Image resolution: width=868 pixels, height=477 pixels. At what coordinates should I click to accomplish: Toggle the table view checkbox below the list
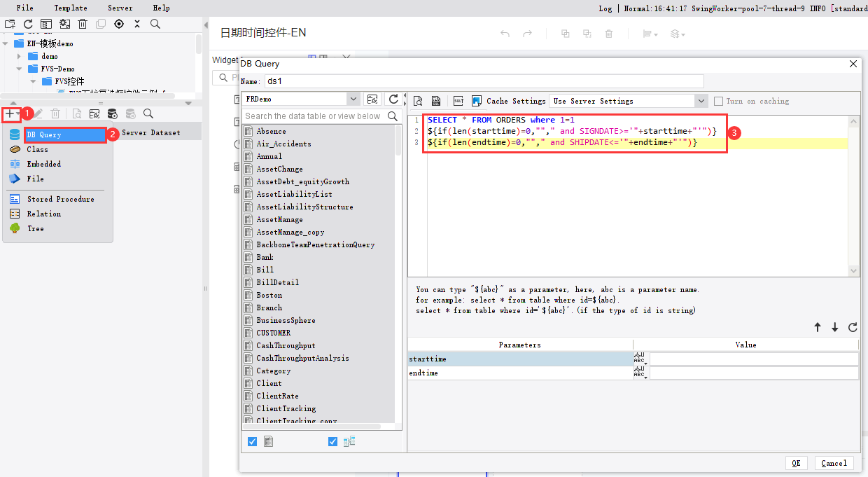(251, 441)
